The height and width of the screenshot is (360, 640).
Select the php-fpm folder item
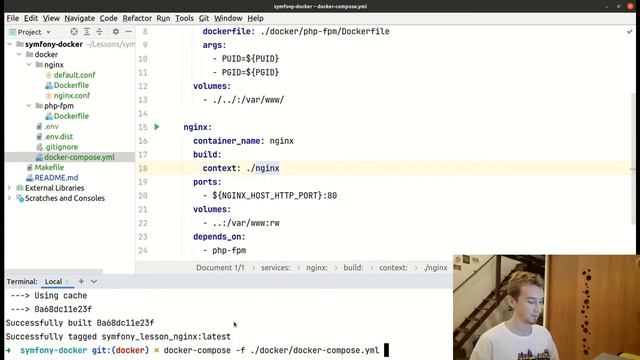point(59,106)
